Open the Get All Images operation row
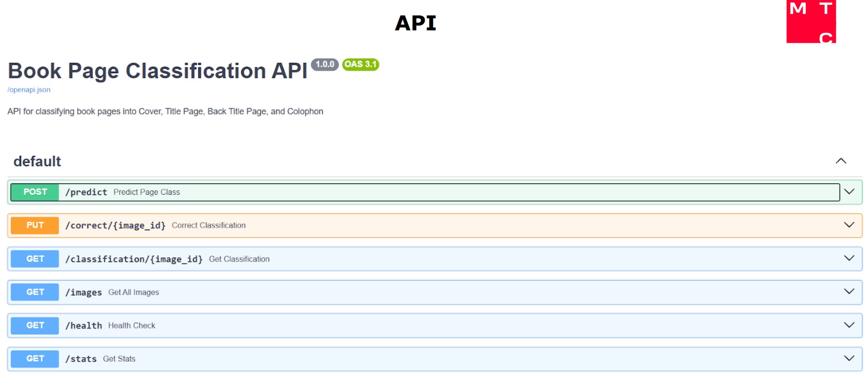This screenshot has width=868, height=376. click(x=134, y=293)
